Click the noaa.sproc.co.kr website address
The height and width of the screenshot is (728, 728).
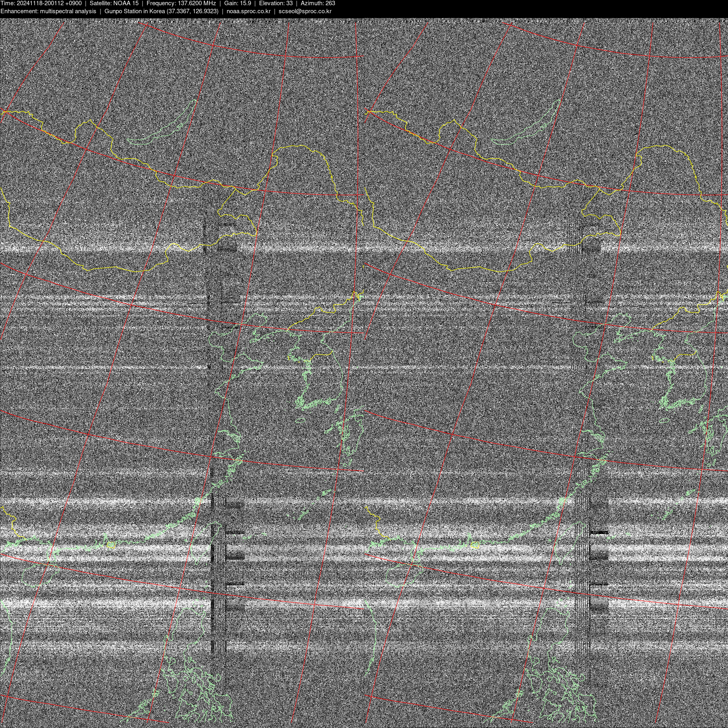(x=248, y=11)
